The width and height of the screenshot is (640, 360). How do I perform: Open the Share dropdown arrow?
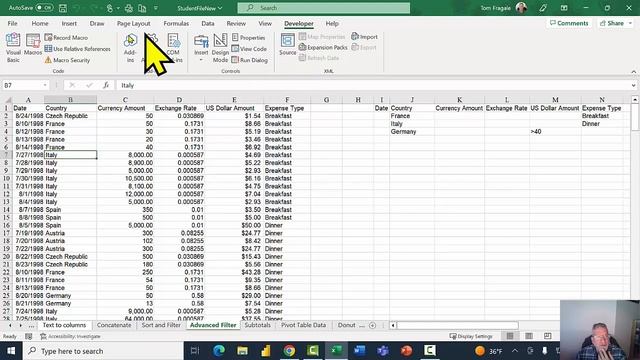pyautogui.click(x=630, y=23)
